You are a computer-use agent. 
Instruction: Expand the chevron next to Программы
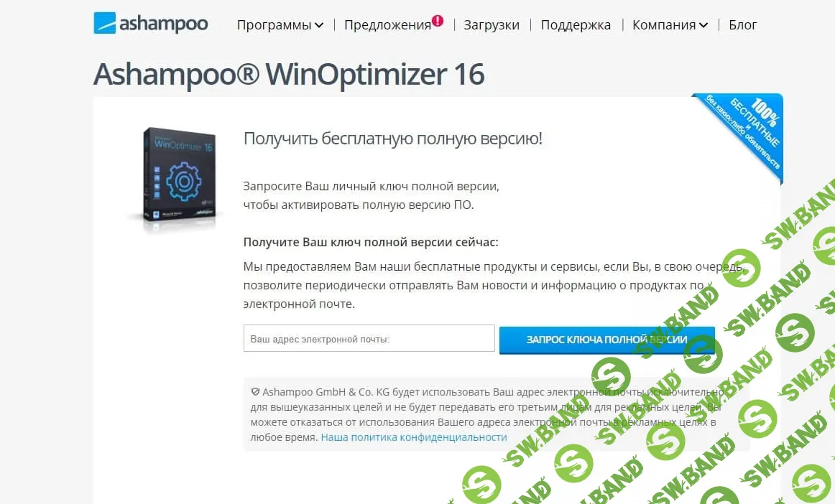point(319,26)
